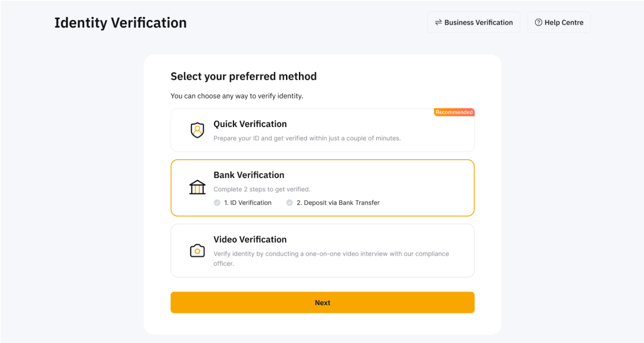Click the swap arrows icon beside Business Verification
Viewport: 644px width, 343px height.
[x=438, y=23]
